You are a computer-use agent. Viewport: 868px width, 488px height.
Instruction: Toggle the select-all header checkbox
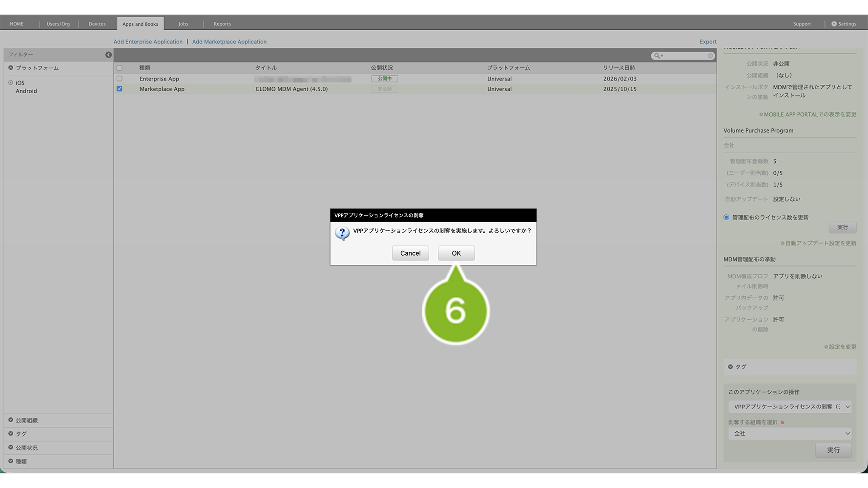click(x=120, y=68)
